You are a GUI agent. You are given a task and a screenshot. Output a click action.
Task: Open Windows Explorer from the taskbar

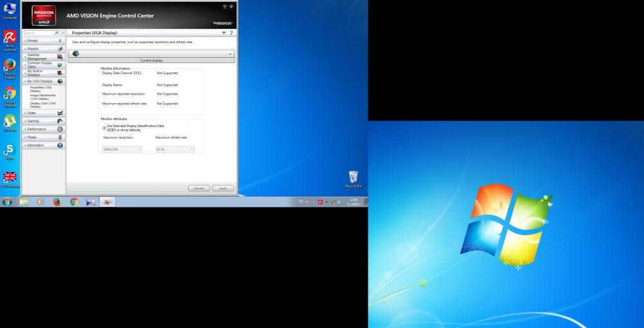[x=24, y=202]
